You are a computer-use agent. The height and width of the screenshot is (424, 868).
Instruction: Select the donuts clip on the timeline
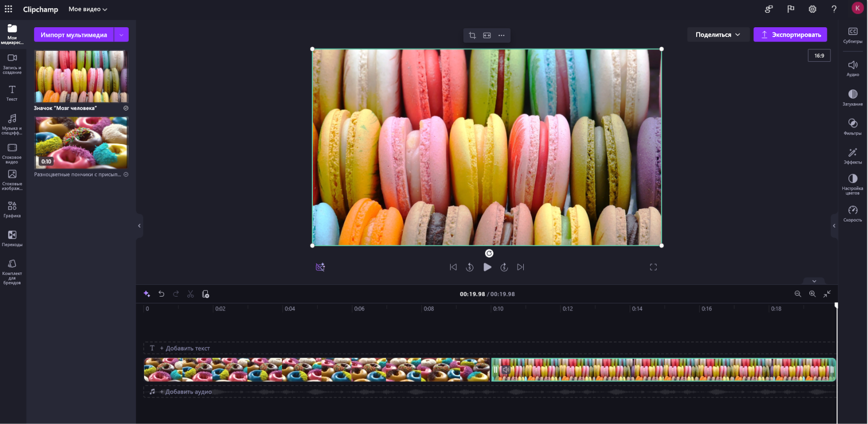click(317, 370)
